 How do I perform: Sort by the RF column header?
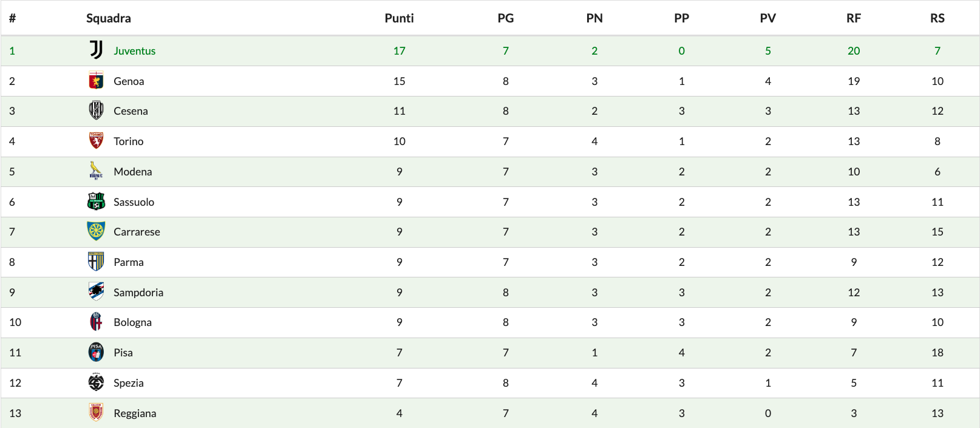(x=853, y=18)
